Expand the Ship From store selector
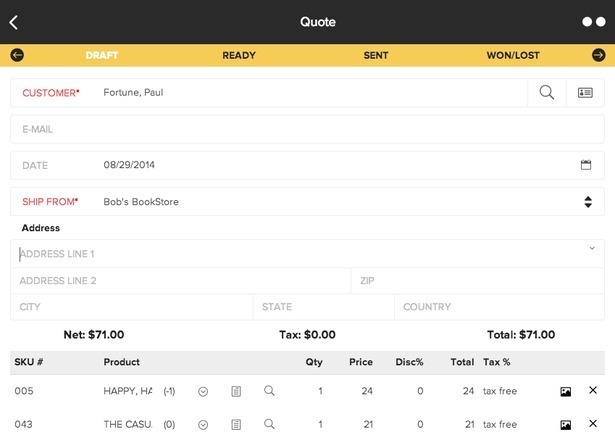615x440 pixels. (x=588, y=202)
